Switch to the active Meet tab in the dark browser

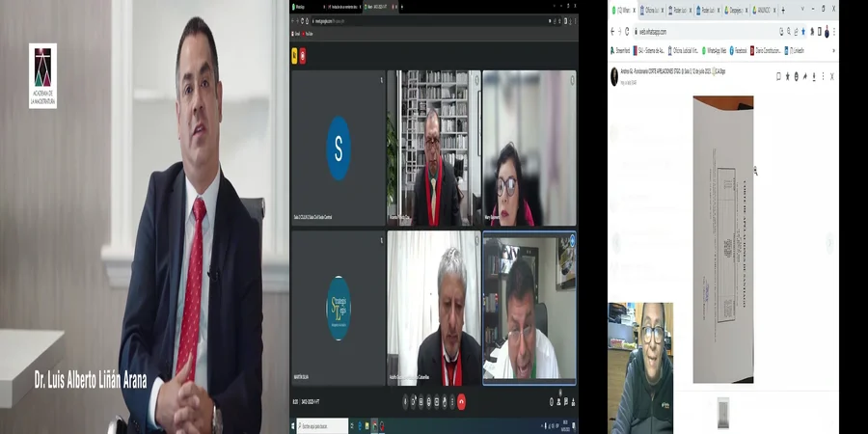[380, 7]
